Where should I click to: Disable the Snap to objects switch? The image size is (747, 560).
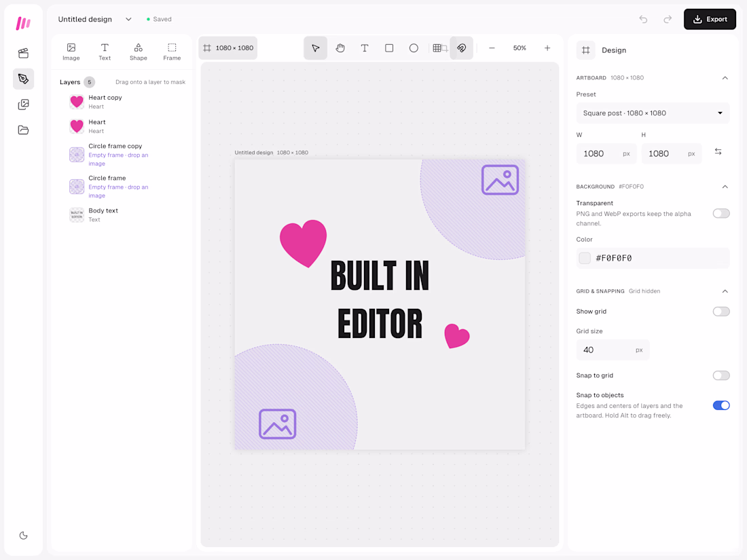[721, 405]
